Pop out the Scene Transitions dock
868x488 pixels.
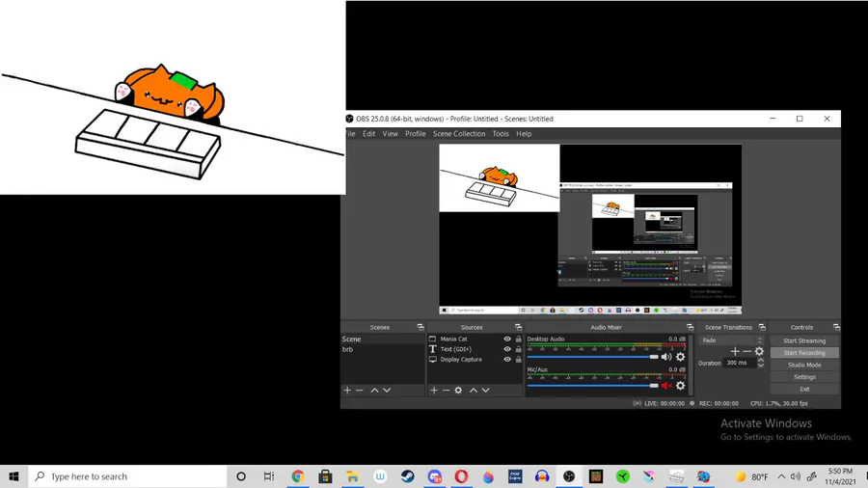point(762,327)
